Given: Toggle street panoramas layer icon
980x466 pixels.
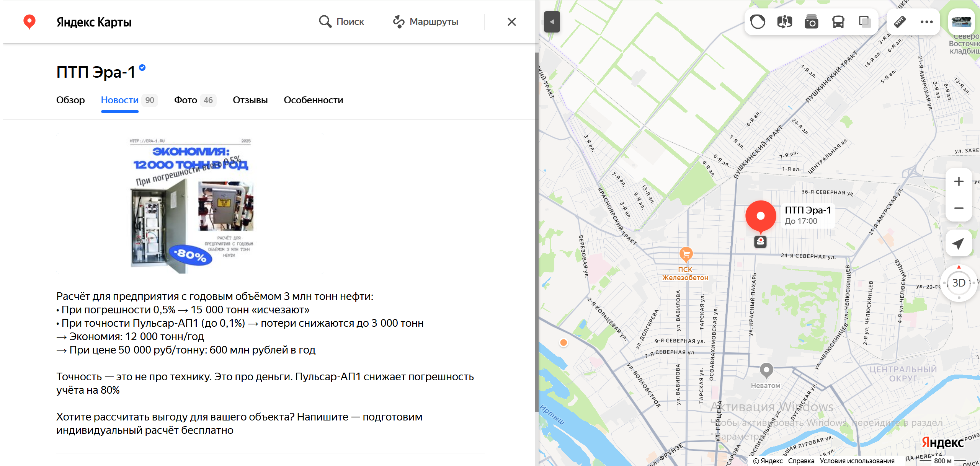Looking at the screenshot, I should coord(785,22).
